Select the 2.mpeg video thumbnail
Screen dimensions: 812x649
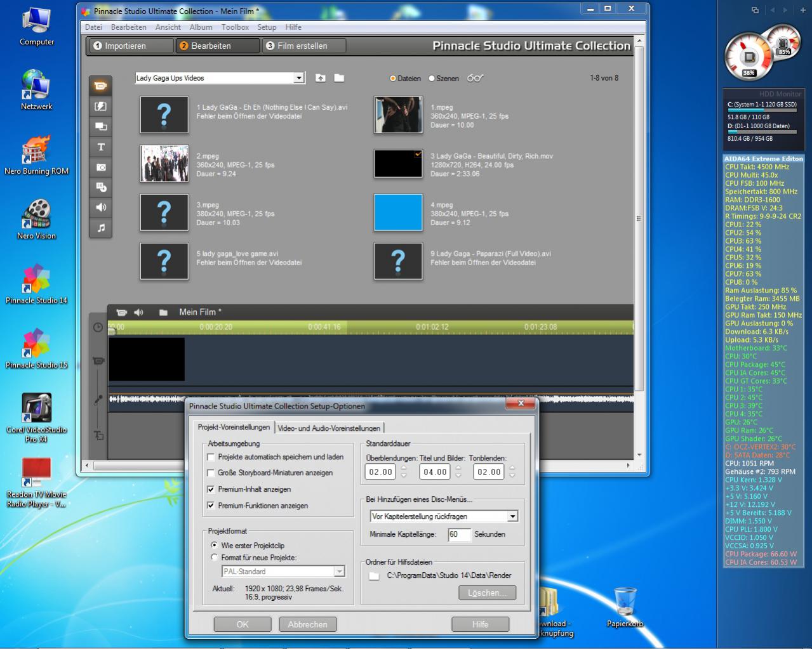coord(164,164)
